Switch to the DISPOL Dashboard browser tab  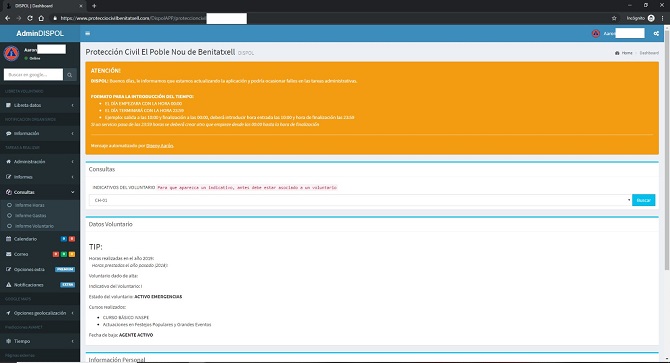click(x=44, y=6)
